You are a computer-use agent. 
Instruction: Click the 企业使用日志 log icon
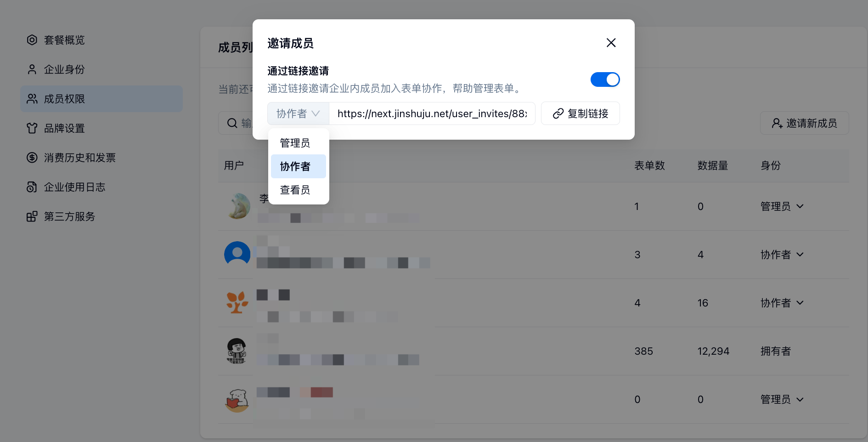[32, 187]
